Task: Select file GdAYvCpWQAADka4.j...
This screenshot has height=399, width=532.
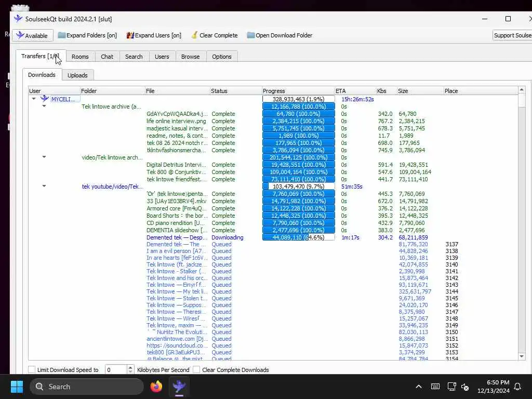Action: (177, 114)
